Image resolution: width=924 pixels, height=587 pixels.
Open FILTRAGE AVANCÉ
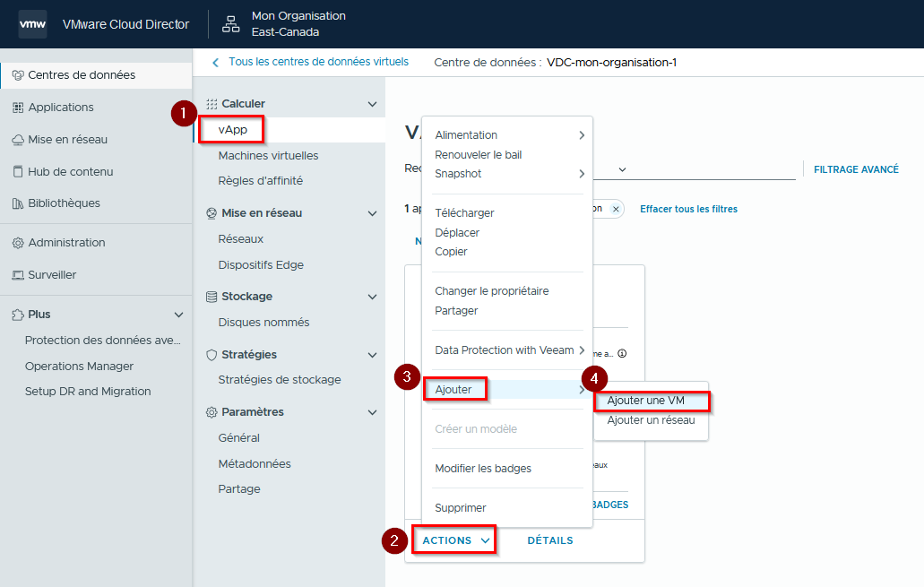pyautogui.click(x=856, y=169)
